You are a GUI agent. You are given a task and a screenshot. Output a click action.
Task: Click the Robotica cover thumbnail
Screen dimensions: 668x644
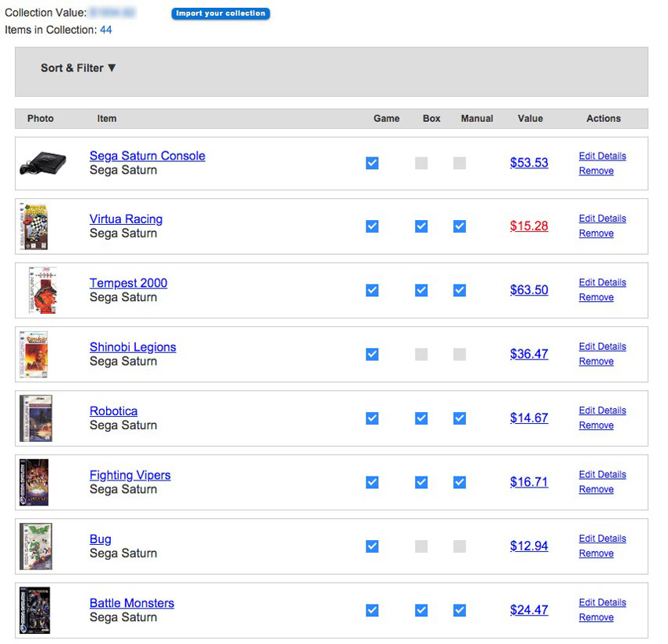(x=36, y=418)
